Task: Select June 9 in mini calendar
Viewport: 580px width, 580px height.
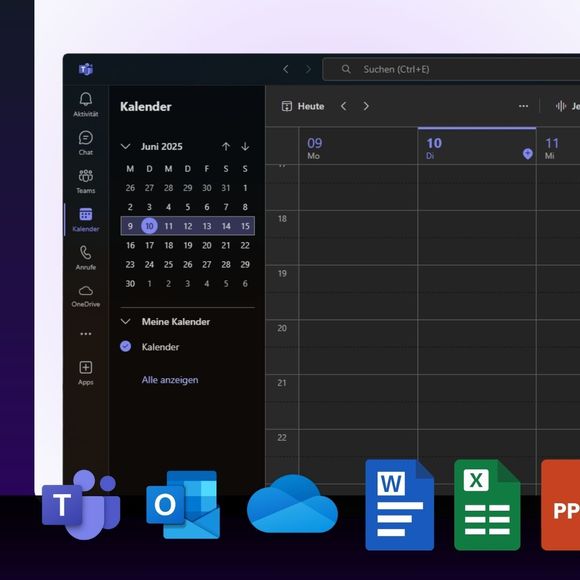Action: [130, 226]
